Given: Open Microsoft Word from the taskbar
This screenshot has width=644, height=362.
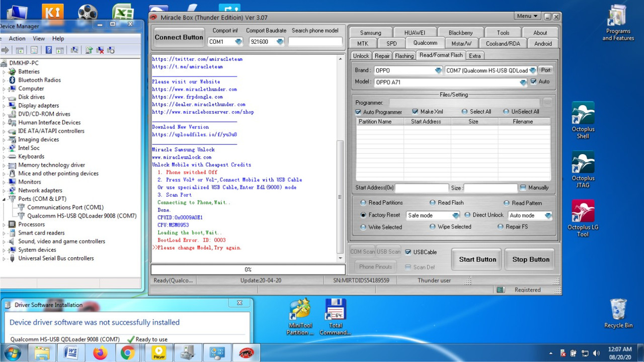Looking at the screenshot, I should 71,353.
